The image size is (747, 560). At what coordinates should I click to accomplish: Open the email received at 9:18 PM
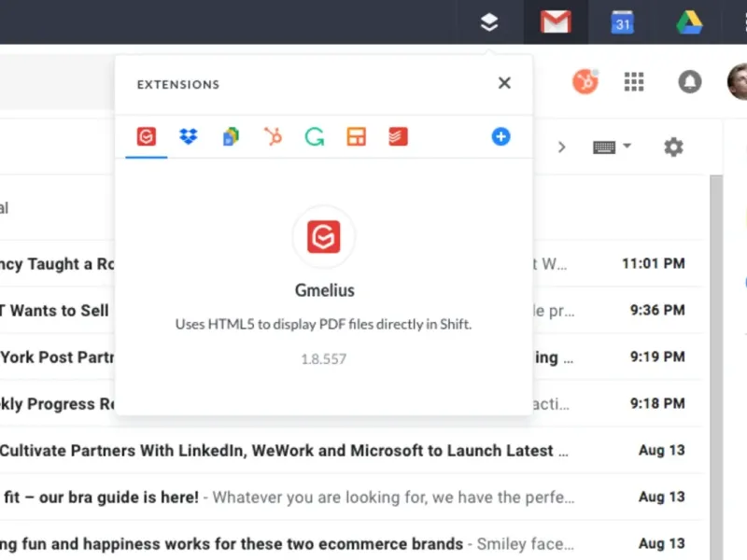coord(352,403)
